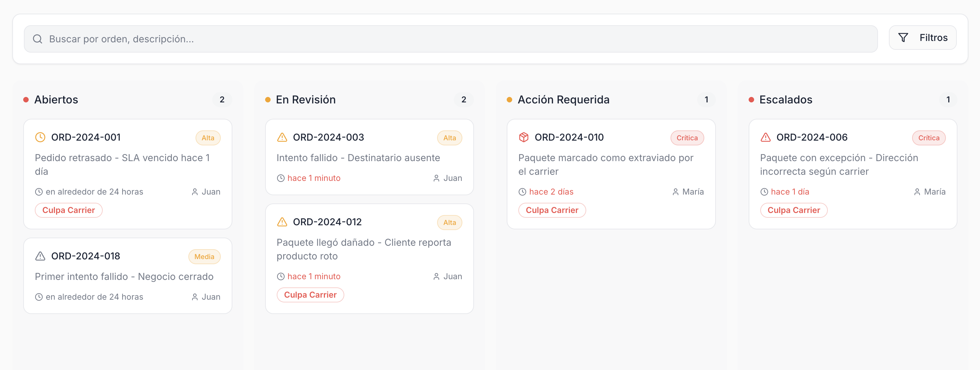The width and height of the screenshot is (980, 370).
Task: Click warning triangle icon on ORD-2024-018
Action: pos(40,256)
